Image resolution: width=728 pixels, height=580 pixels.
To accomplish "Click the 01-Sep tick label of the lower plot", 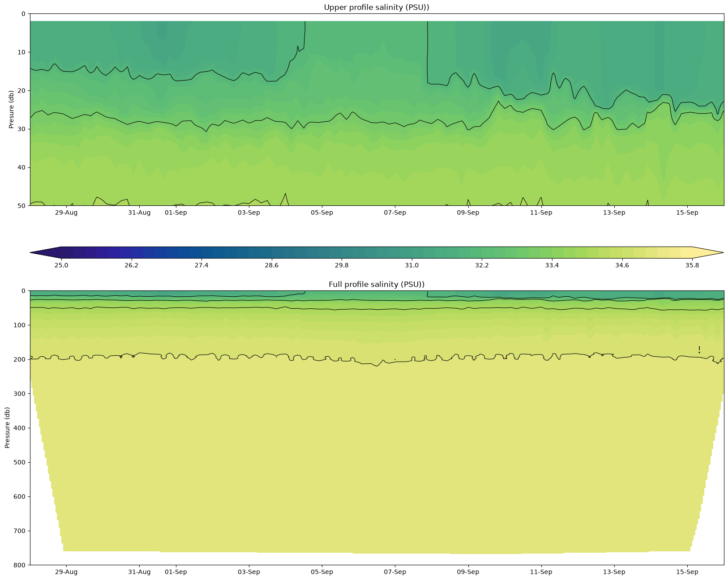I will coord(176,572).
